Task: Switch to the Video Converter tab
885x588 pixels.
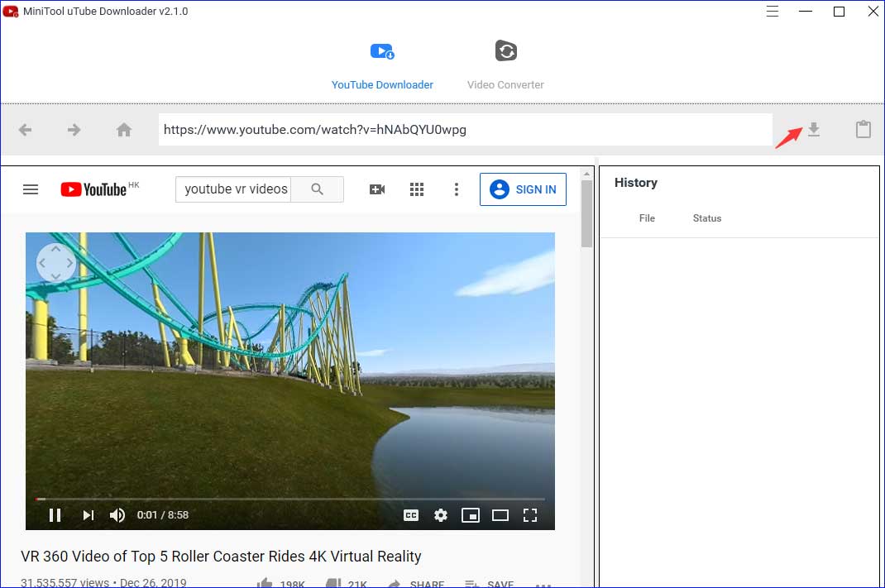Action: (x=505, y=65)
